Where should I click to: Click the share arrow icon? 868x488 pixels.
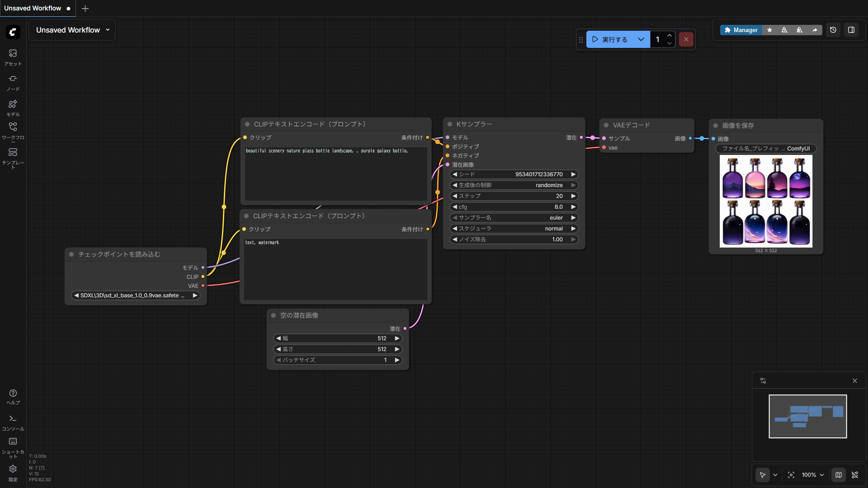pyautogui.click(x=815, y=30)
